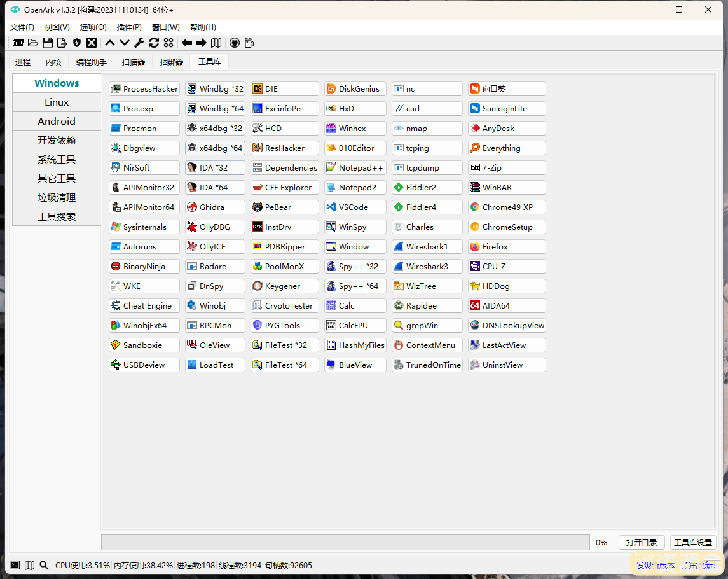The image size is (728, 579).
Task: Open the 插件(P) menu
Action: (x=129, y=27)
